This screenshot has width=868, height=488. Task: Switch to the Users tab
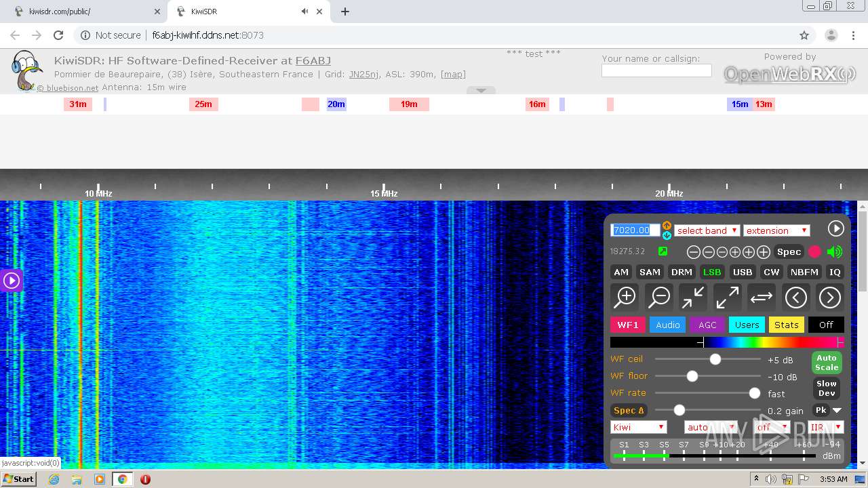point(747,325)
